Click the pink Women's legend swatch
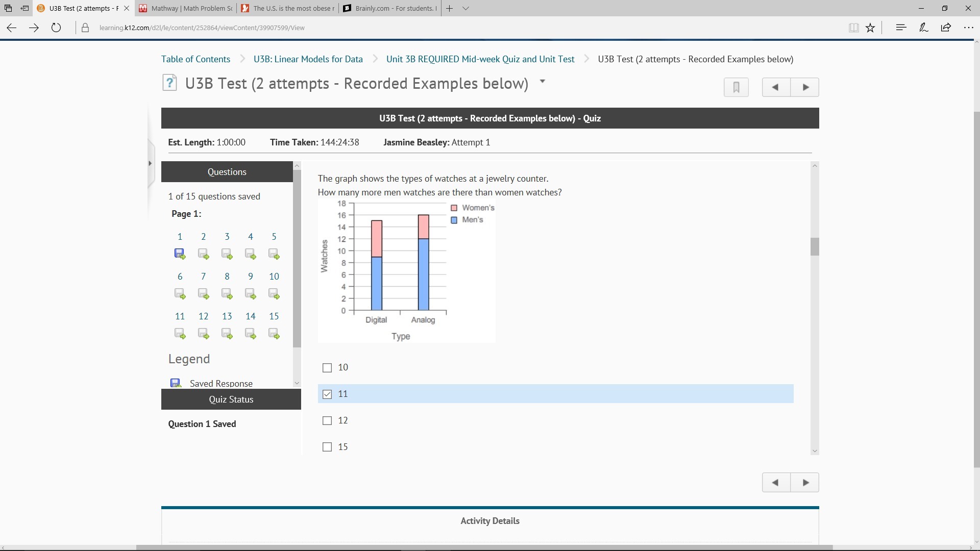Screen dimensions: 980x551 pyautogui.click(x=454, y=208)
